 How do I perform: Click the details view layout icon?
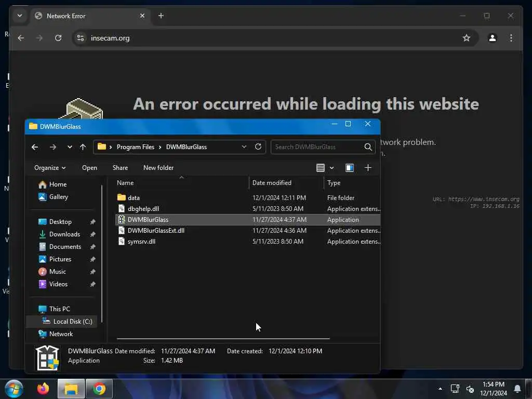tap(320, 168)
